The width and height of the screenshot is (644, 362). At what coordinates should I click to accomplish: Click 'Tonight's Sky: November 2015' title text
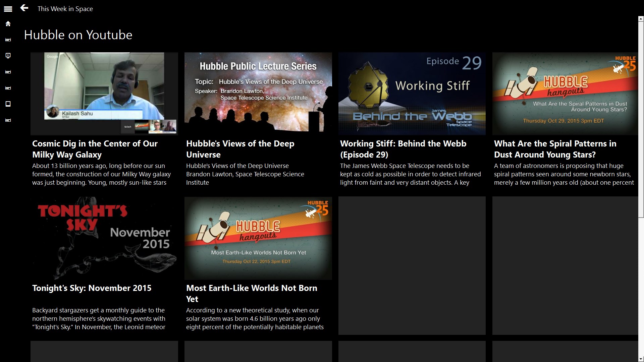tap(92, 288)
